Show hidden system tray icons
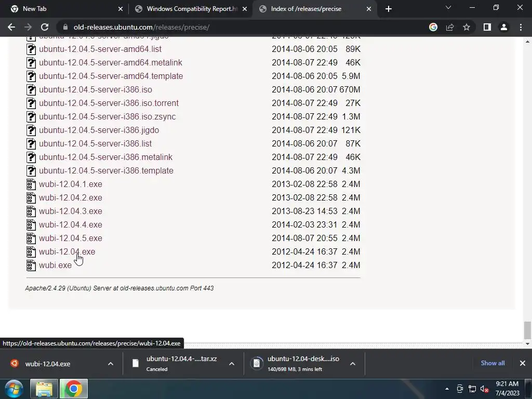 coord(447,389)
